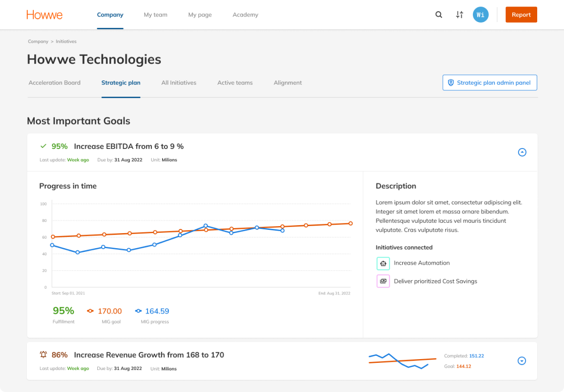Go to My team in top navigation
Screen dimensions: 564x392
(x=156, y=15)
